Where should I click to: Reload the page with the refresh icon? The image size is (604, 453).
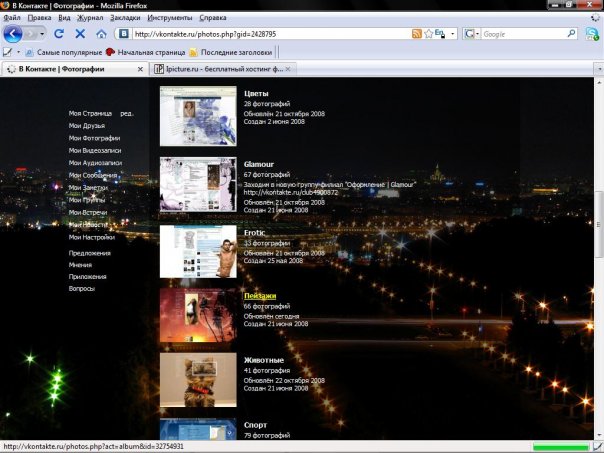coord(59,34)
